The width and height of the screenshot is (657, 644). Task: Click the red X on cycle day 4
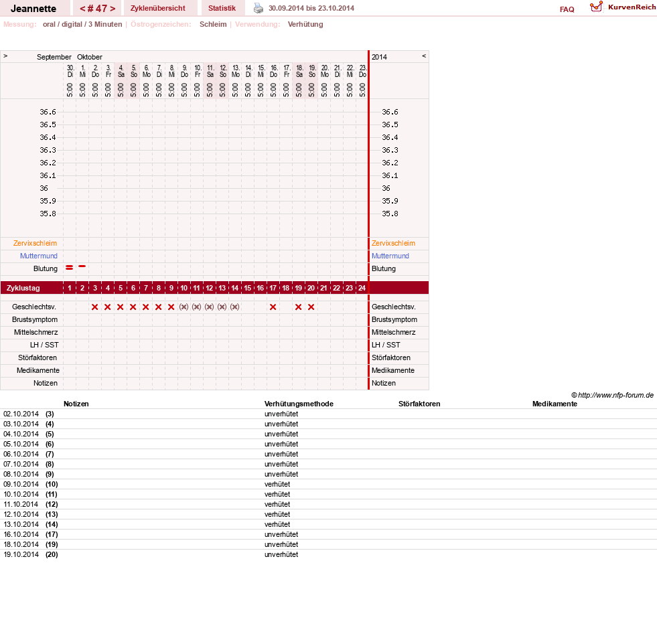(x=108, y=307)
